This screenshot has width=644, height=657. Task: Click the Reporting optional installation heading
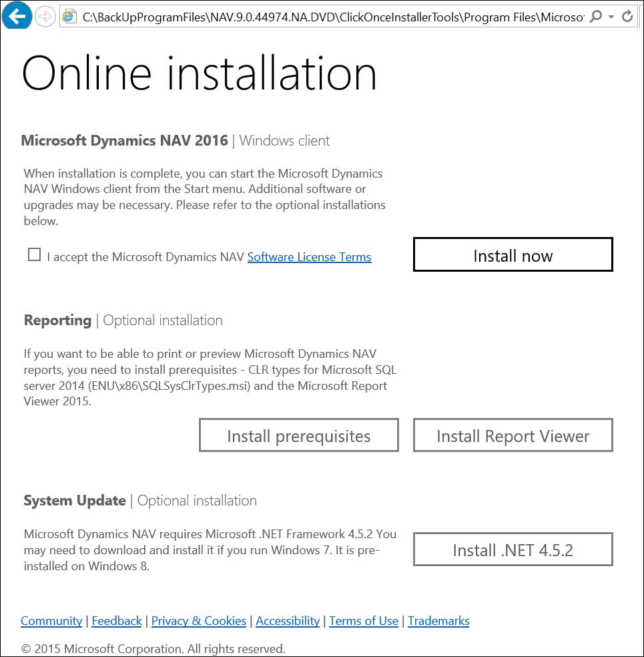point(57,320)
